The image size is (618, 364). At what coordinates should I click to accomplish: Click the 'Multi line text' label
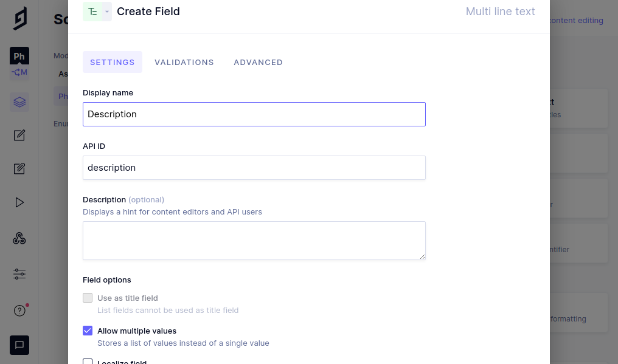coord(500,12)
